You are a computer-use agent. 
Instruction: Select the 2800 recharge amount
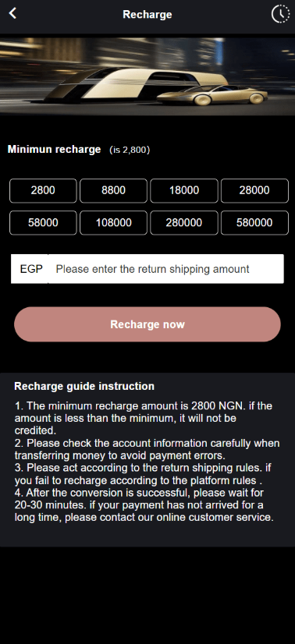(43, 190)
